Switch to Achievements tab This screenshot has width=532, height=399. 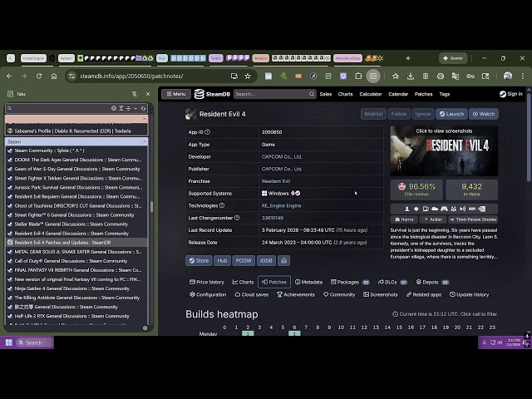point(296,294)
